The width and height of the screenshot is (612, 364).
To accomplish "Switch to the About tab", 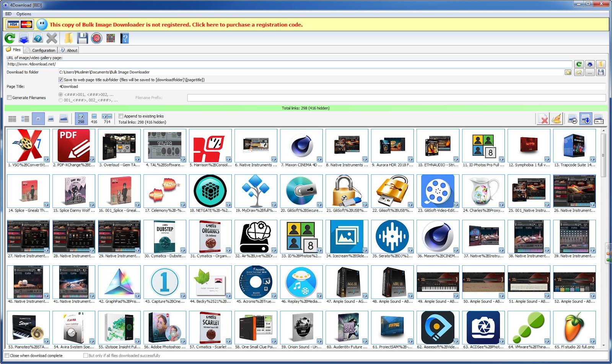I will [68, 50].
